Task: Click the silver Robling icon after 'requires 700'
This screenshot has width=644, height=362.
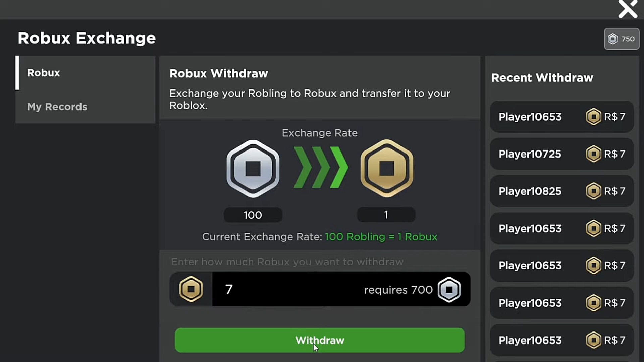Action: (449, 290)
